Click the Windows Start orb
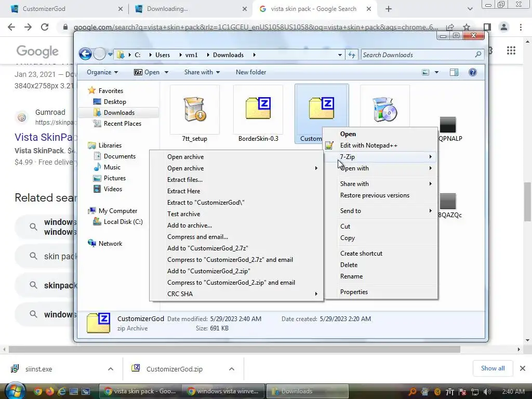The height and width of the screenshot is (399, 532). coord(15,391)
